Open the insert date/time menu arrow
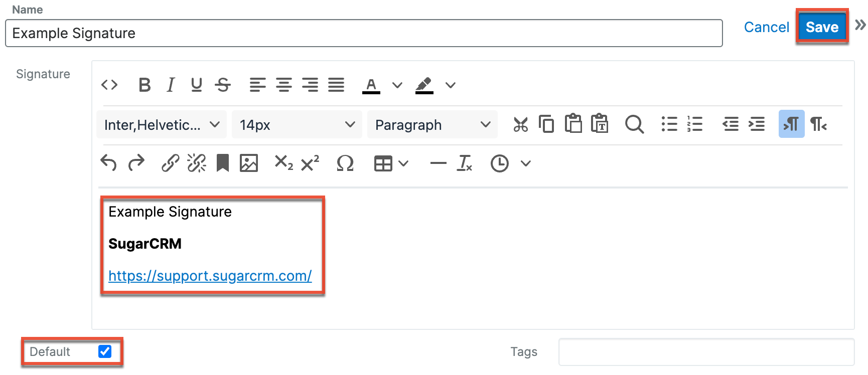The width and height of the screenshot is (868, 375). pyautogui.click(x=526, y=163)
